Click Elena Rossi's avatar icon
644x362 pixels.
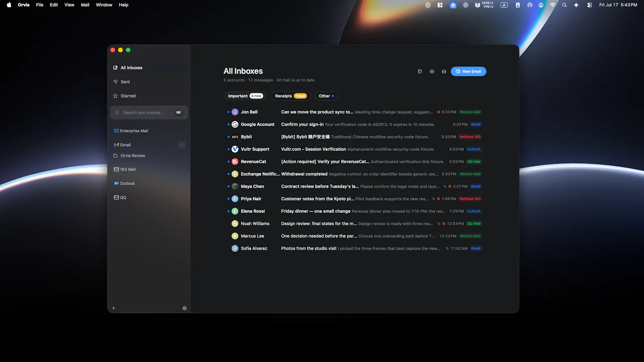(x=235, y=211)
